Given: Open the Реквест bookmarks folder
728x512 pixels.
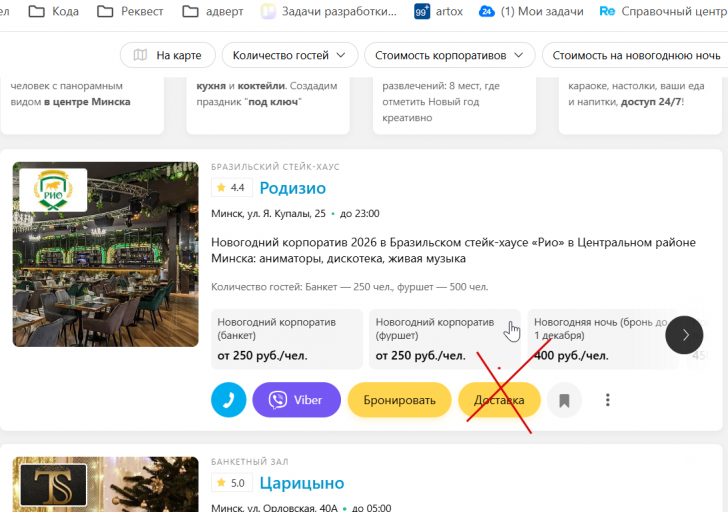Looking at the screenshot, I should [130, 11].
